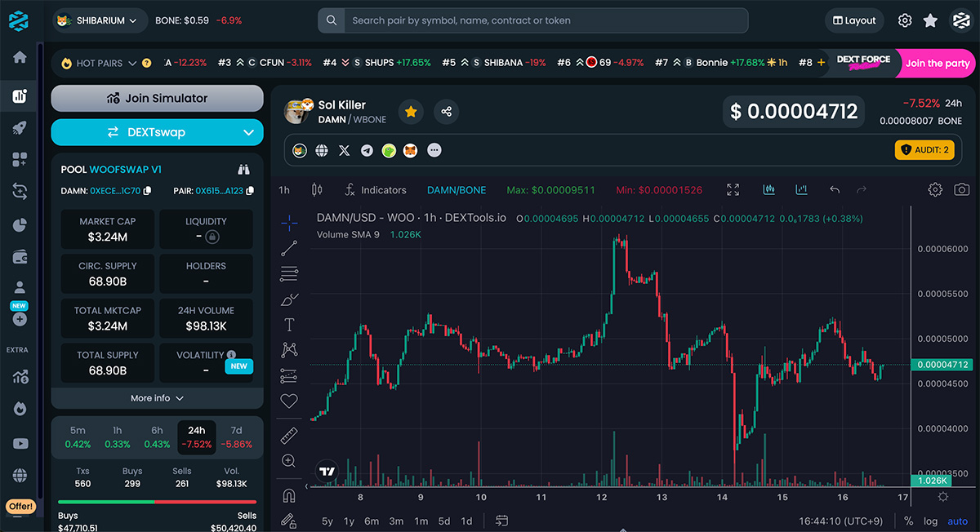980x532 pixels.
Task: Copy the DAMN contract address
Action: coord(147,191)
